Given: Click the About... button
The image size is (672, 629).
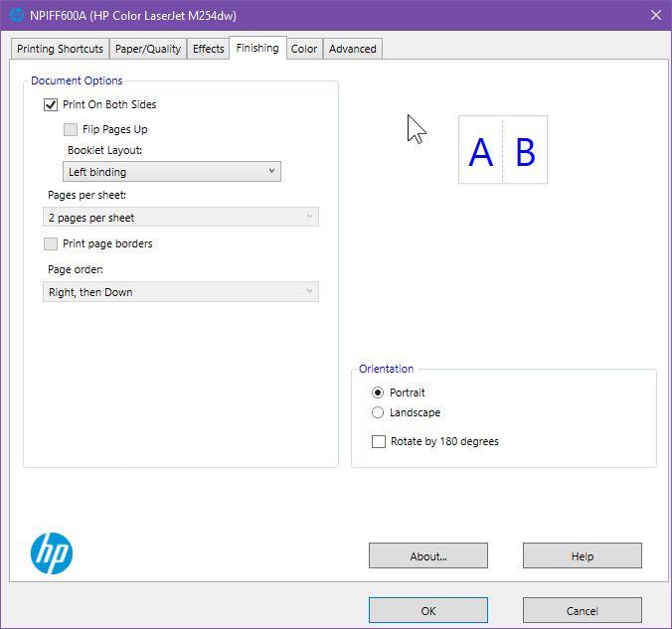Looking at the screenshot, I should [427, 556].
